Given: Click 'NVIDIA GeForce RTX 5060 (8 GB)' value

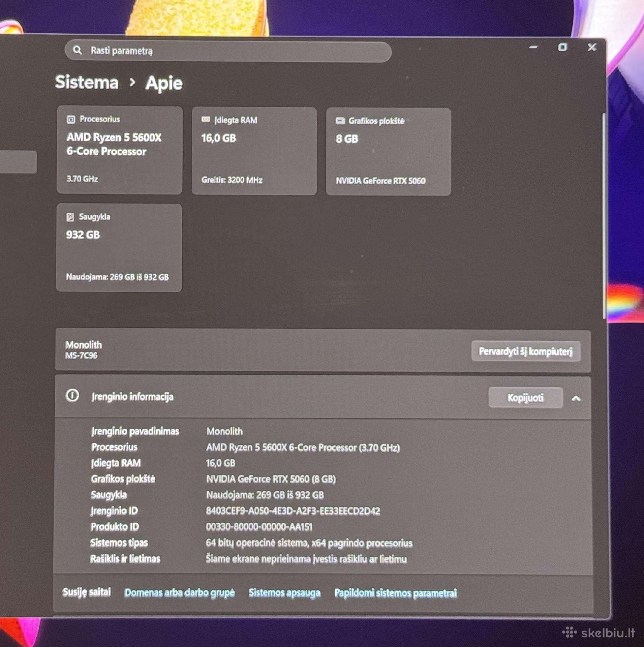Looking at the screenshot, I should tap(271, 479).
